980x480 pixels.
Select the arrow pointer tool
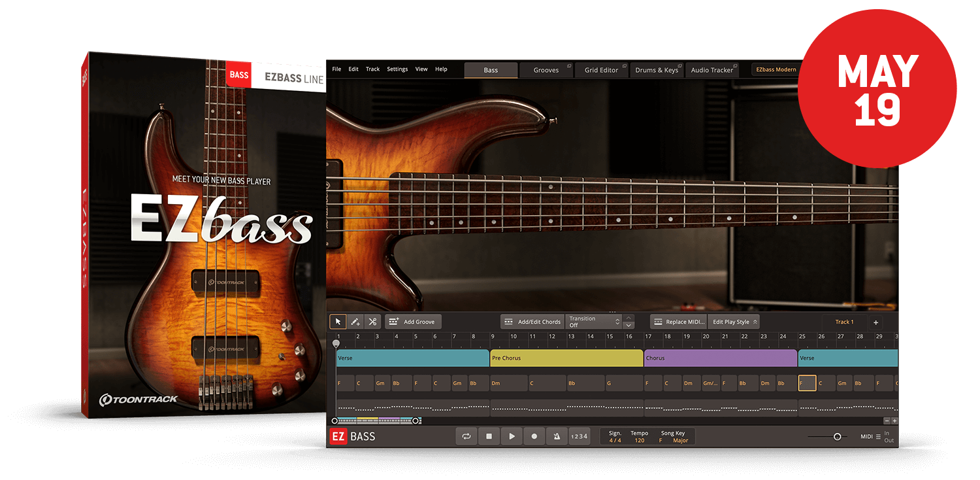click(x=338, y=322)
